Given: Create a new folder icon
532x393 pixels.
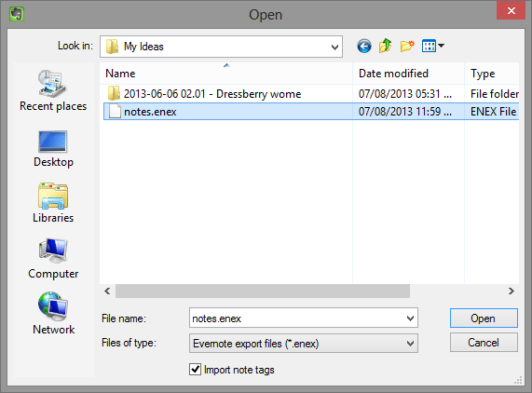Looking at the screenshot, I should [407, 46].
